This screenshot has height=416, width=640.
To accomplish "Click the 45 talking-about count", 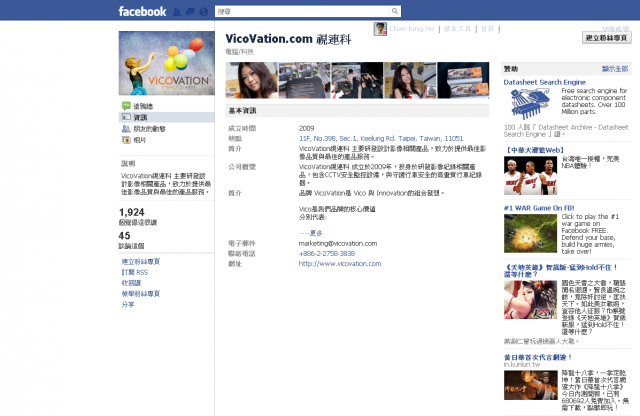I will (124, 236).
